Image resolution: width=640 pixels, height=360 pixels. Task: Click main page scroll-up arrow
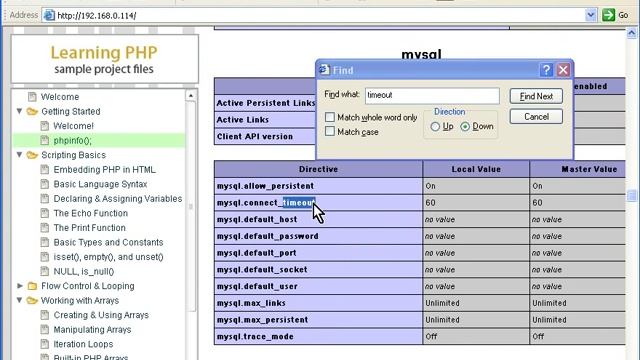coord(631,33)
